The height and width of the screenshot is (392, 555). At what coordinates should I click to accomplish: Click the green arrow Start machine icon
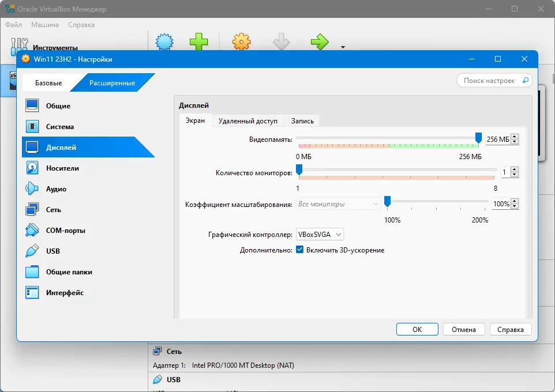320,42
